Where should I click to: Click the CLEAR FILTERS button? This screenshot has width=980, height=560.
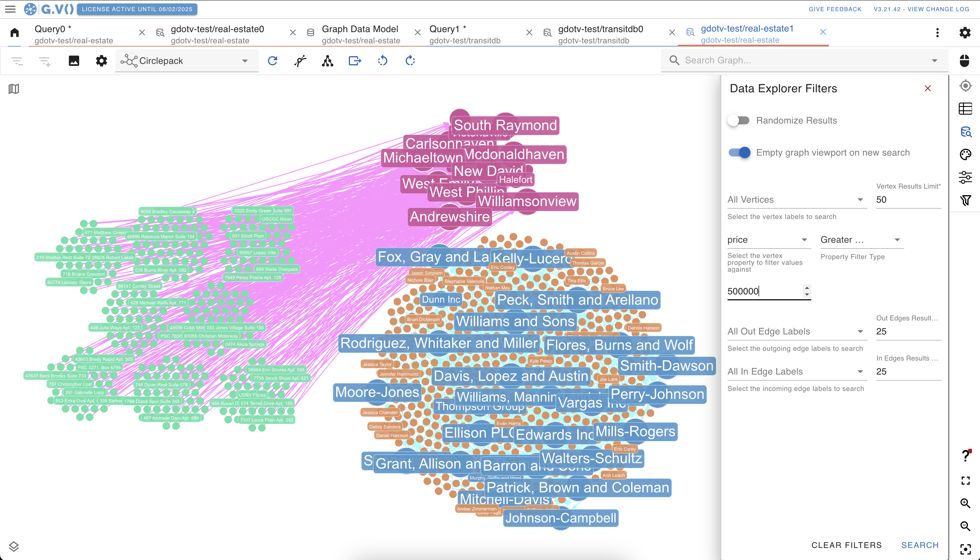pos(847,545)
